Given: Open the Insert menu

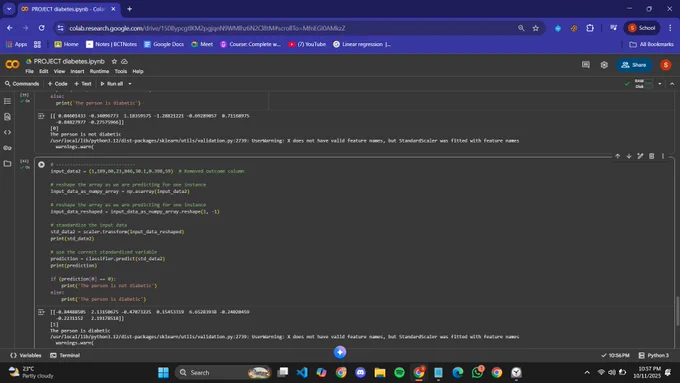Looking at the screenshot, I should coord(77,72).
